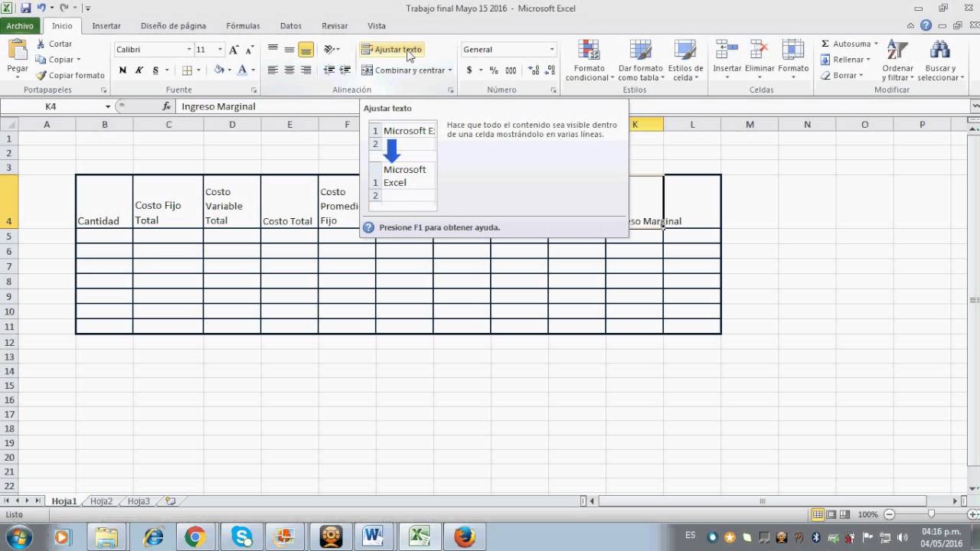
Task: Click Insertar cells icon
Action: point(727,51)
